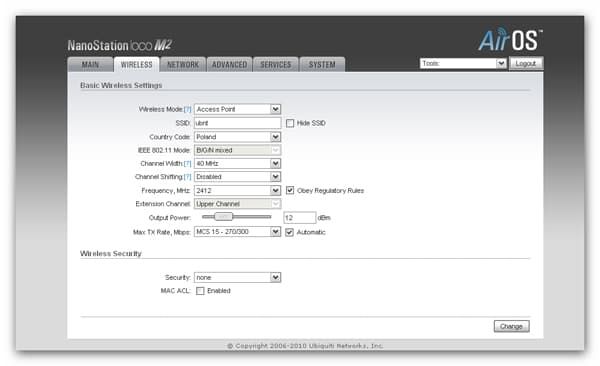Click the Change button

coord(512,326)
